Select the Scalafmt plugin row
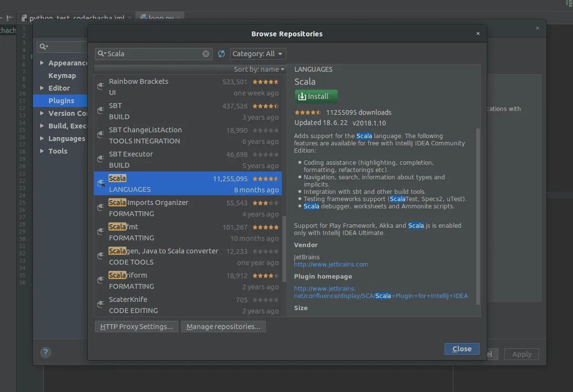 click(188, 232)
